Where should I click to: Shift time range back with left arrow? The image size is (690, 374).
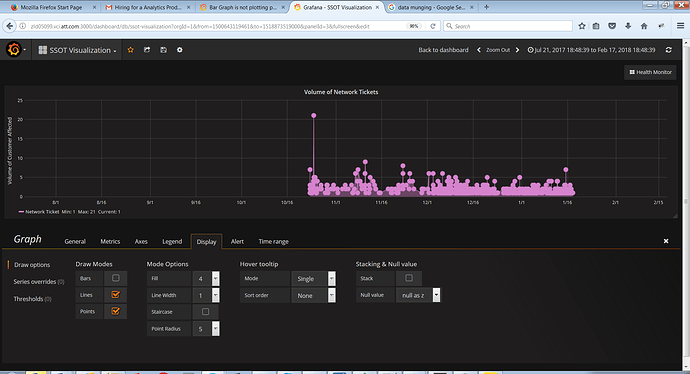479,50
